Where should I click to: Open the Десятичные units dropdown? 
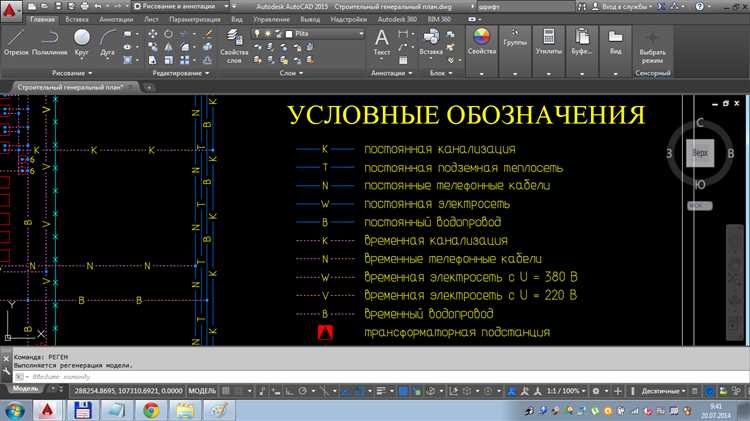(x=663, y=391)
